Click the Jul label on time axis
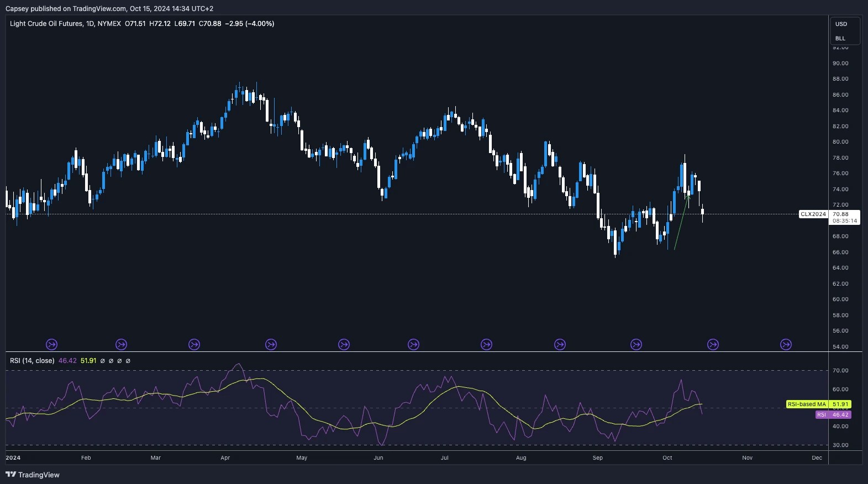 click(444, 458)
